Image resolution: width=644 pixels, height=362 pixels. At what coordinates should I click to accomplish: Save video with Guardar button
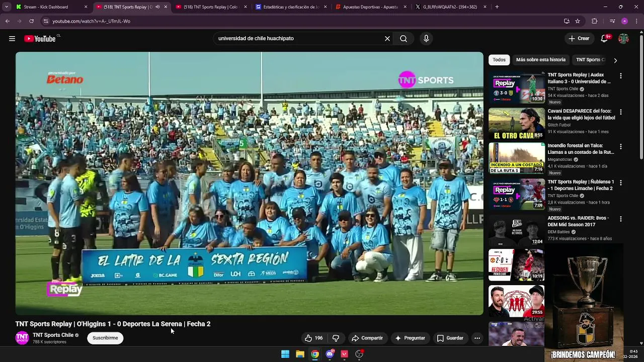coord(450,338)
